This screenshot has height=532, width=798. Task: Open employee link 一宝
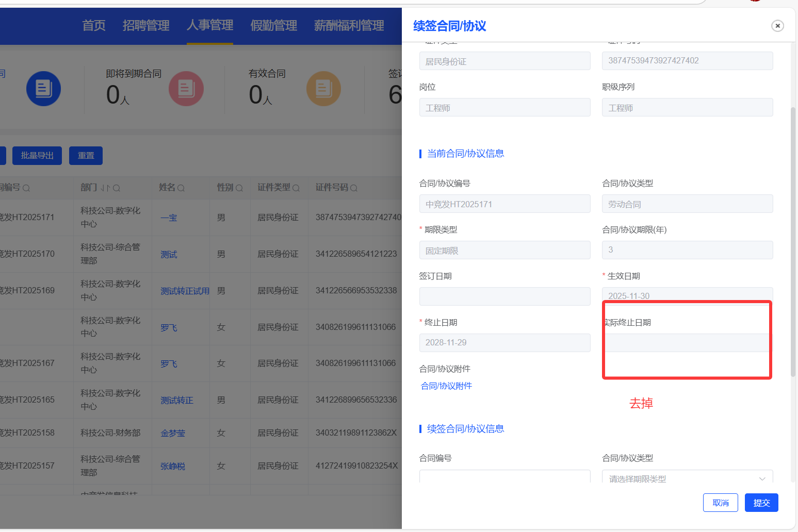click(169, 218)
